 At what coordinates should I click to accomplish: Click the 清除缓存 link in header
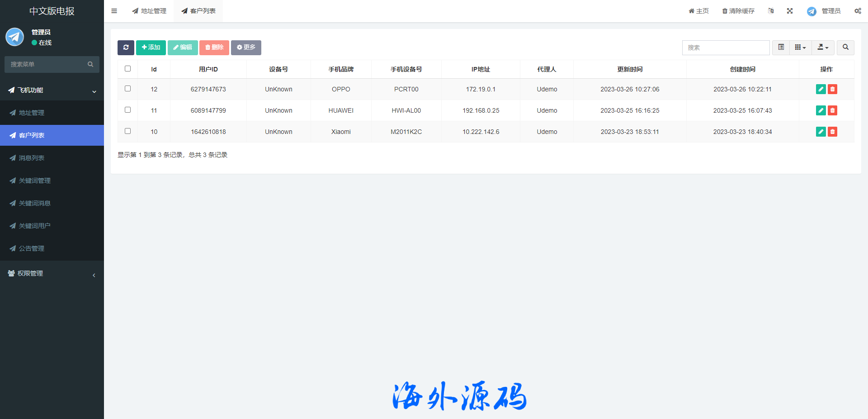(x=738, y=11)
